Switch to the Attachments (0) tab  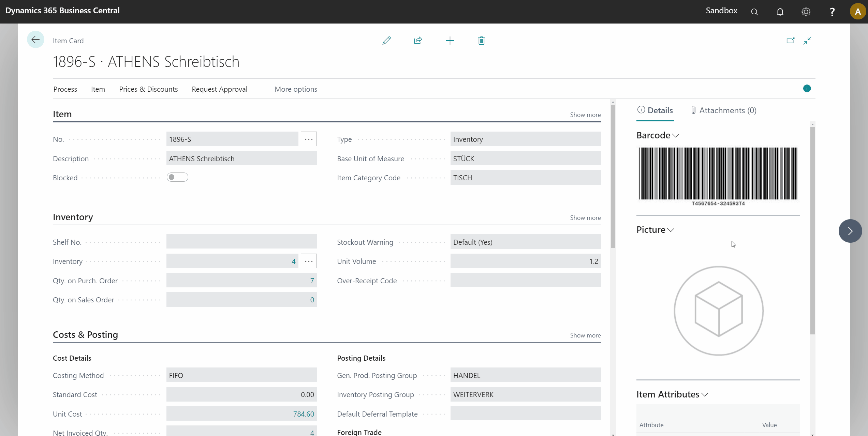[x=723, y=110]
